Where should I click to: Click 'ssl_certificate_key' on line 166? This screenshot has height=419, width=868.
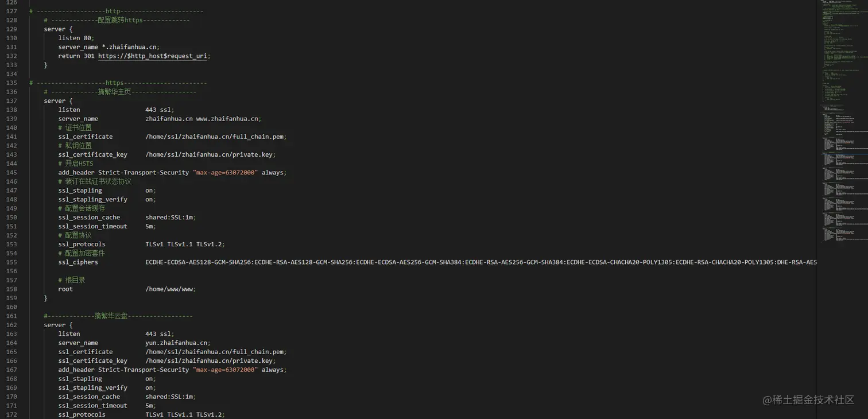pos(92,361)
